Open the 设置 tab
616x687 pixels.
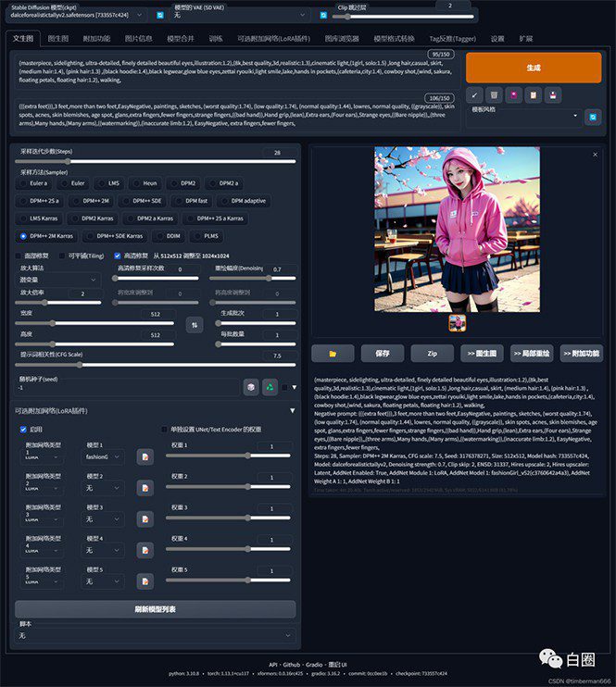click(497, 39)
